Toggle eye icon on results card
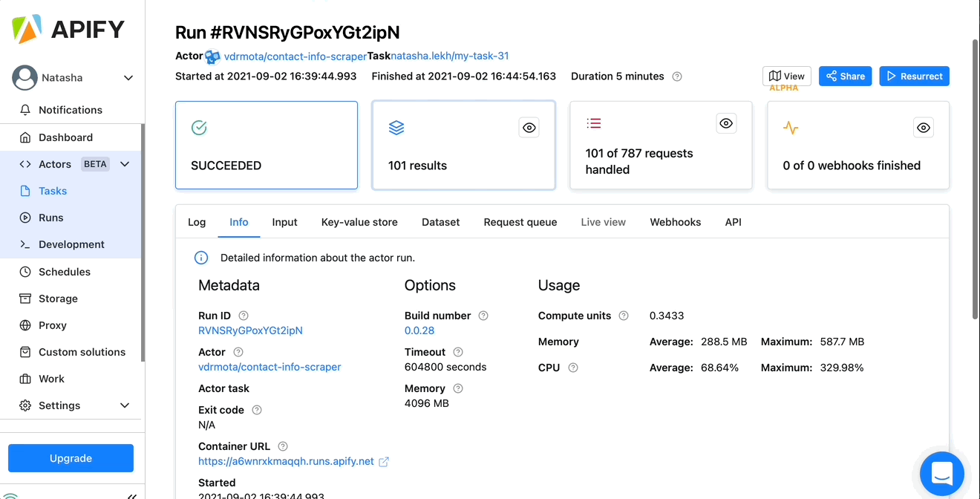 (529, 128)
